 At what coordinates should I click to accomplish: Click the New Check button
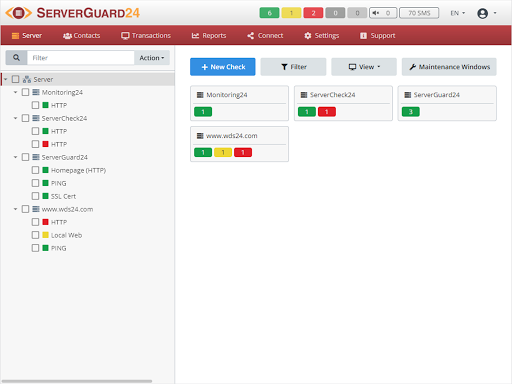click(x=223, y=67)
